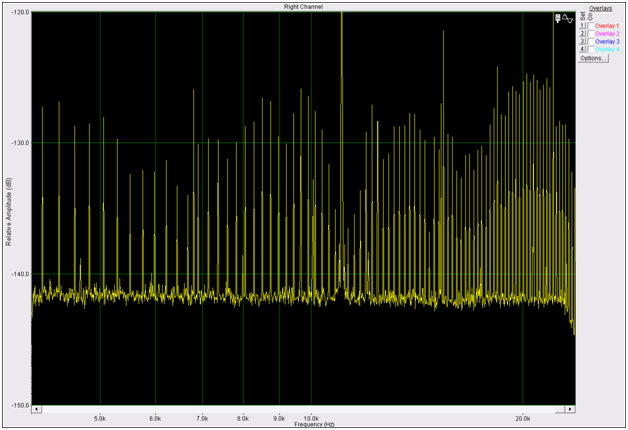This screenshot has height=430, width=628.
Task: Click the frequency scrollbar right arrow
Action: click(569, 409)
